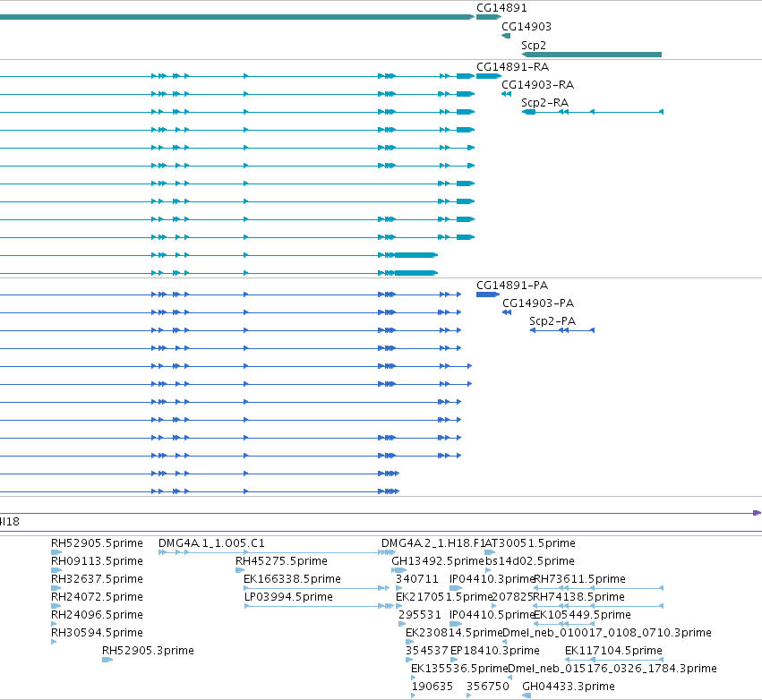Open EST GH04433.3prime

(x=569, y=687)
